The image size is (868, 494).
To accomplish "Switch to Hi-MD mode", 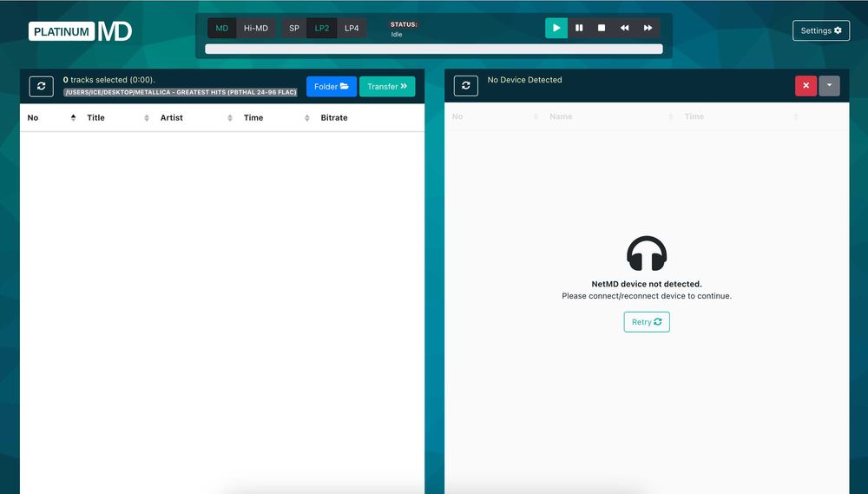I will click(256, 29).
